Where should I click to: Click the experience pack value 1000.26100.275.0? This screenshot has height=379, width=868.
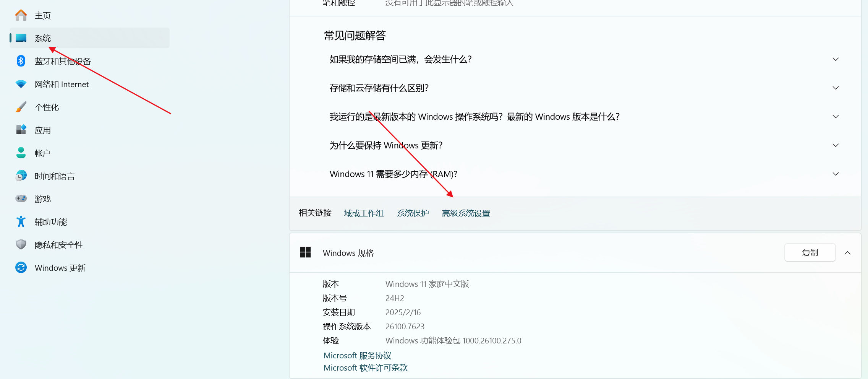coord(492,340)
